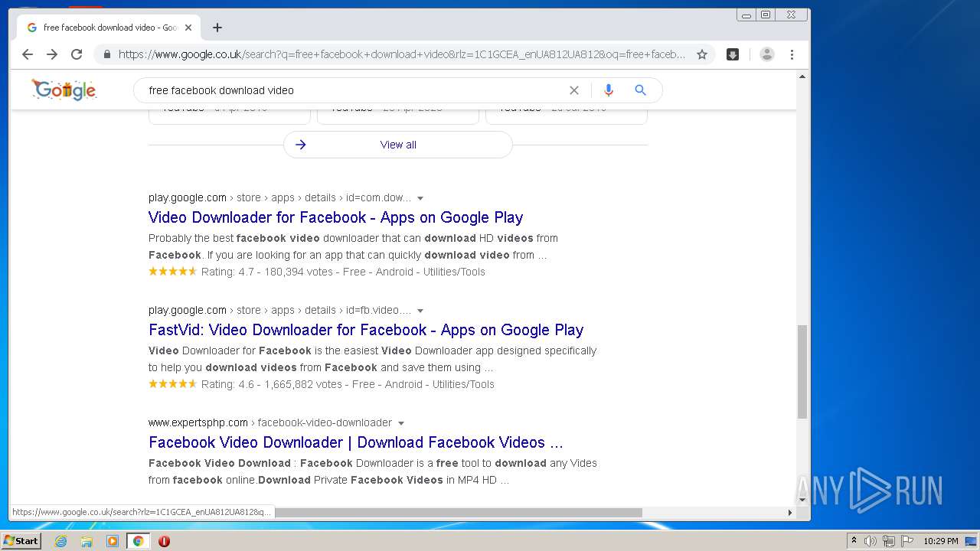Image resolution: width=980 pixels, height=551 pixels.
Task: Click the vertical scrollbar thumb
Action: 802,371
